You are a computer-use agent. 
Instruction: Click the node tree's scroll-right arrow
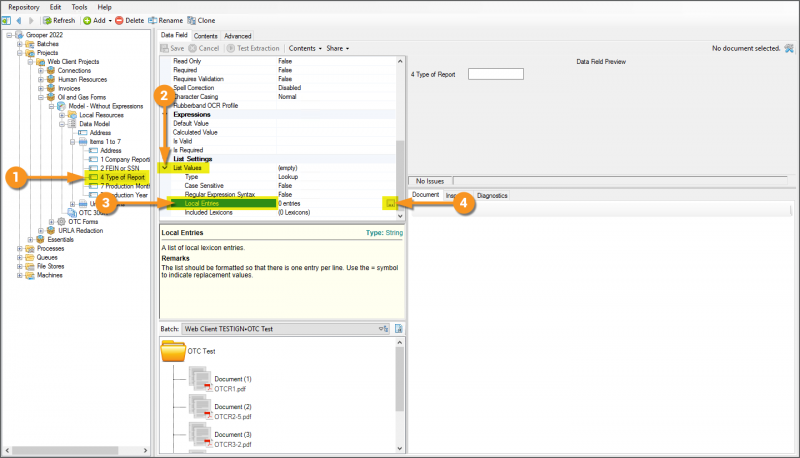coord(145,451)
